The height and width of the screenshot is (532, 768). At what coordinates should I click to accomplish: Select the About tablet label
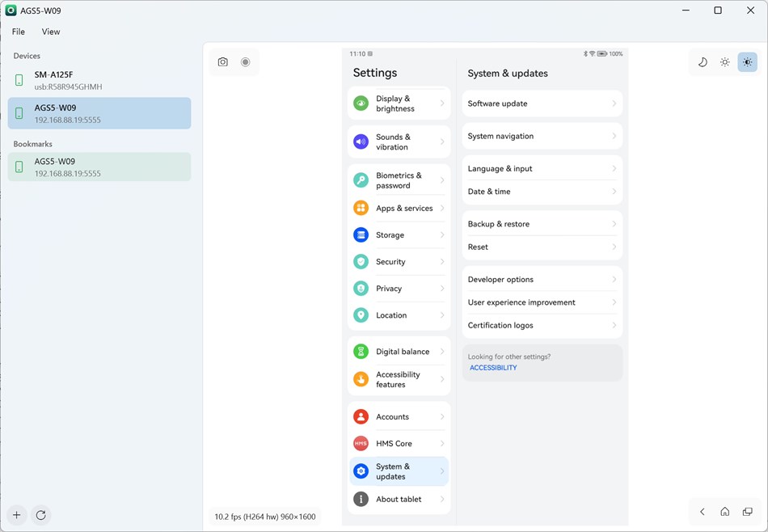tap(399, 499)
